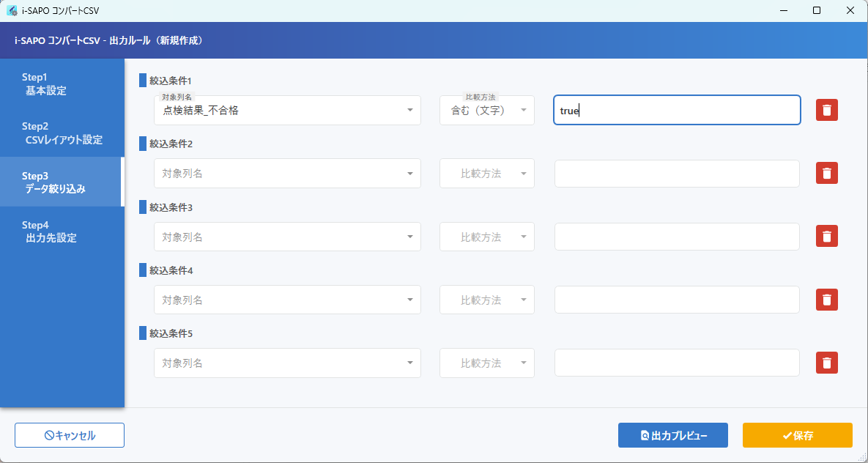Open 対象列名 dropdown for 絞込条件3
The width and height of the screenshot is (868, 463).
pyautogui.click(x=287, y=237)
